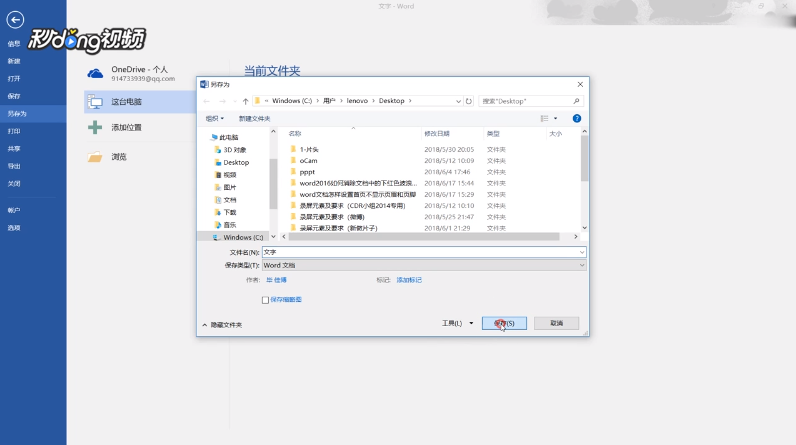Click the dialog Back navigation arrow
Screen dimensions: 796x445
point(207,101)
